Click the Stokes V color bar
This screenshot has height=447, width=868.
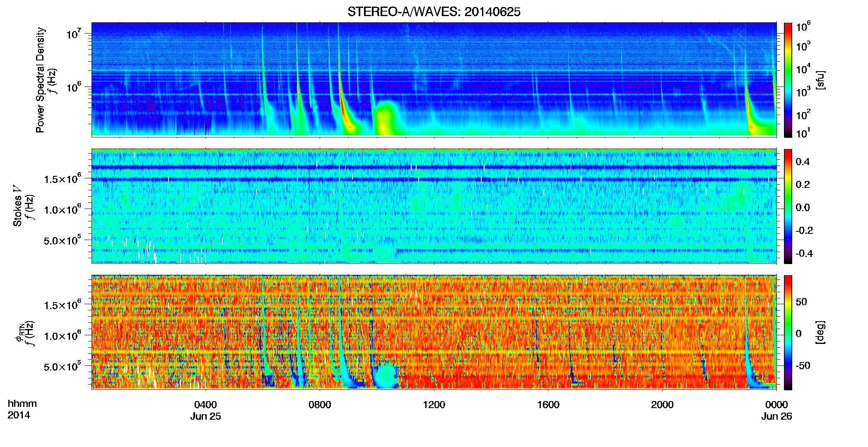tap(788, 206)
